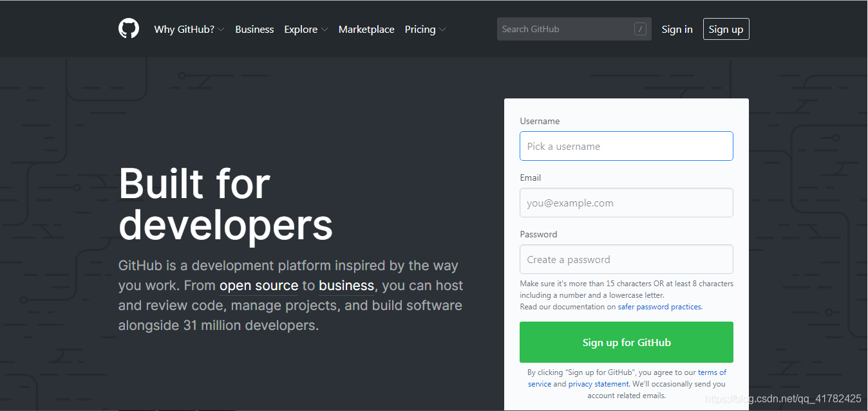
Task: Click the Email input field
Action: point(626,203)
